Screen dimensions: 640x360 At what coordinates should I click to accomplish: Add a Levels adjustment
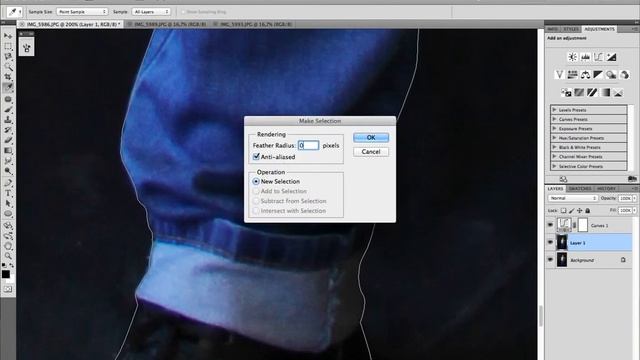(585, 57)
